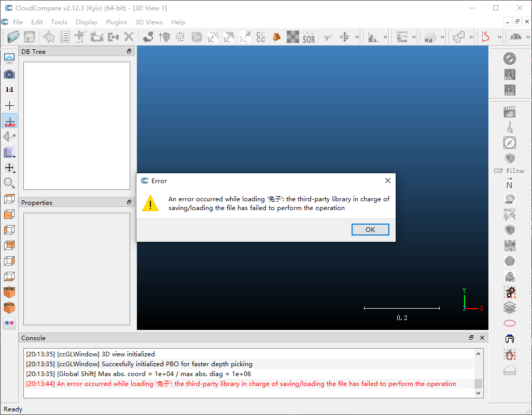
Task: Click the EDL shader icon
Action: click(510, 74)
